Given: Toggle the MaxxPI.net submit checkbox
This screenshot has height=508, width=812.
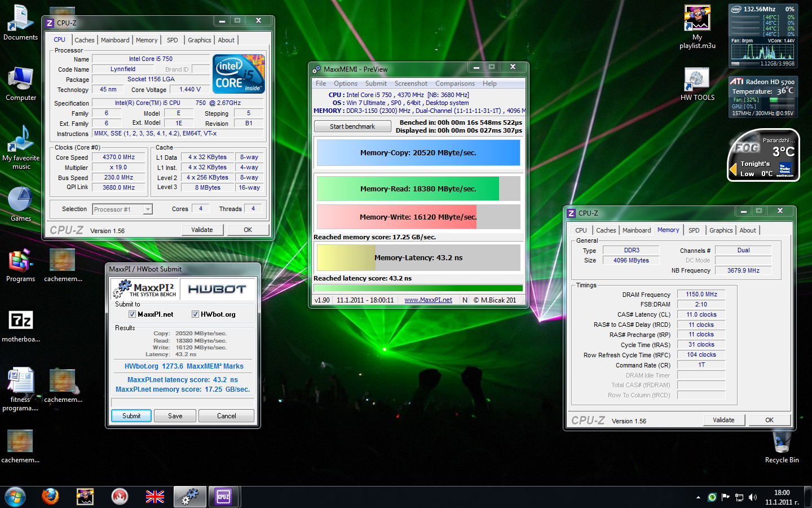Looking at the screenshot, I should click(x=132, y=314).
